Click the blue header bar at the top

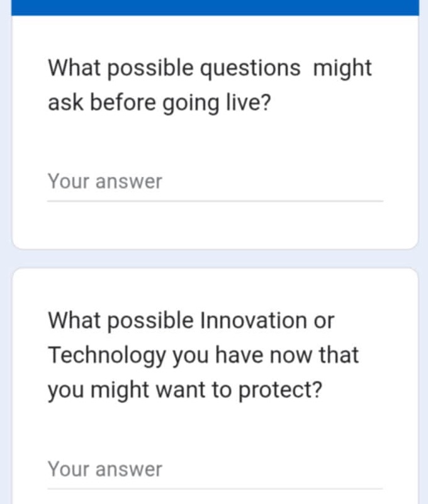click(214, 6)
